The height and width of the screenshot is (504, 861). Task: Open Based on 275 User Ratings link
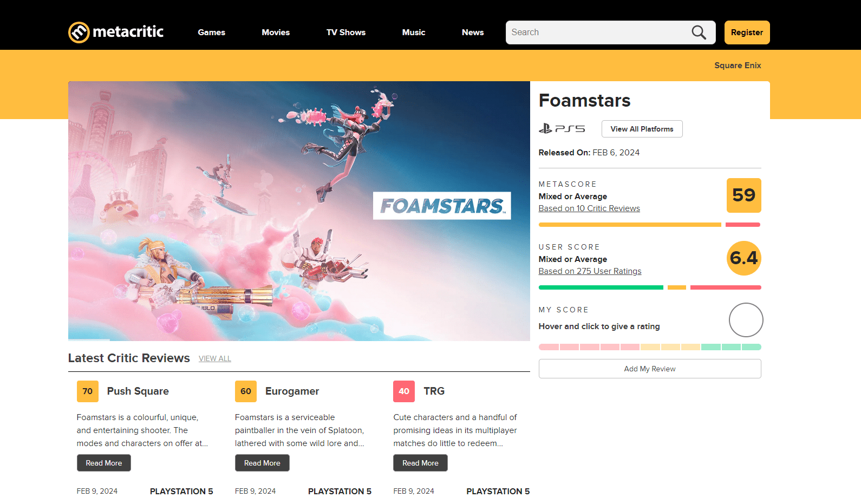590,271
